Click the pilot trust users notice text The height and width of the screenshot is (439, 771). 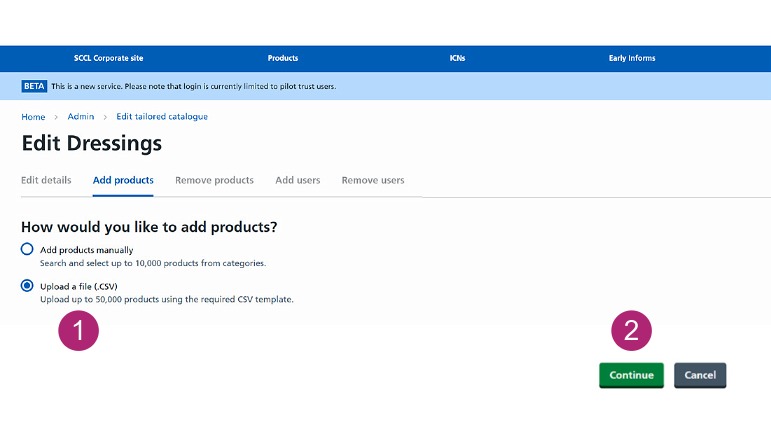click(x=194, y=86)
